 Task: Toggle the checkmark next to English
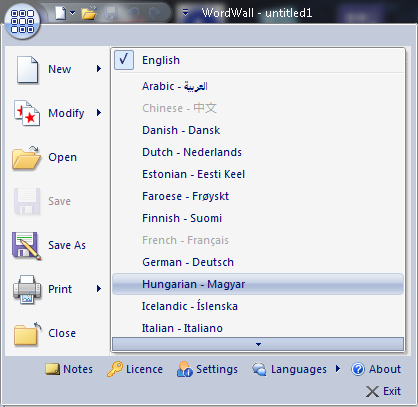pos(124,60)
